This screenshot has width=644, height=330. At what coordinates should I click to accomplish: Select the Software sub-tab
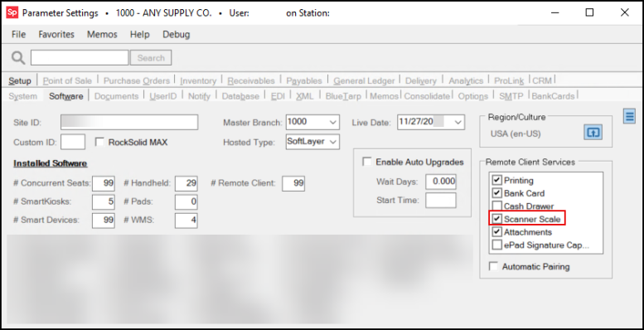point(66,96)
